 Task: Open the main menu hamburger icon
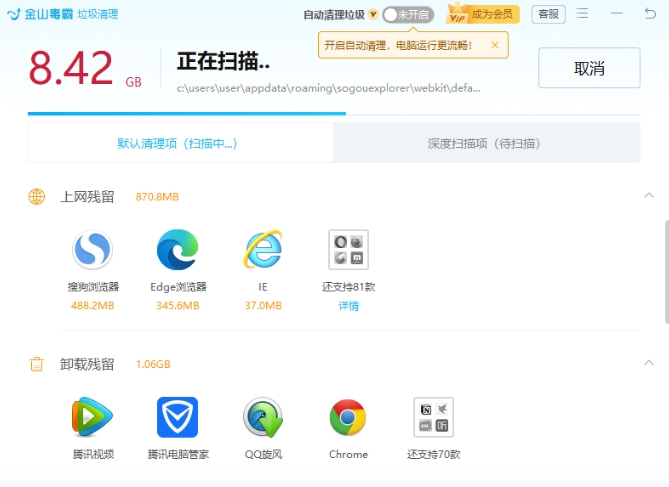[x=582, y=14]
